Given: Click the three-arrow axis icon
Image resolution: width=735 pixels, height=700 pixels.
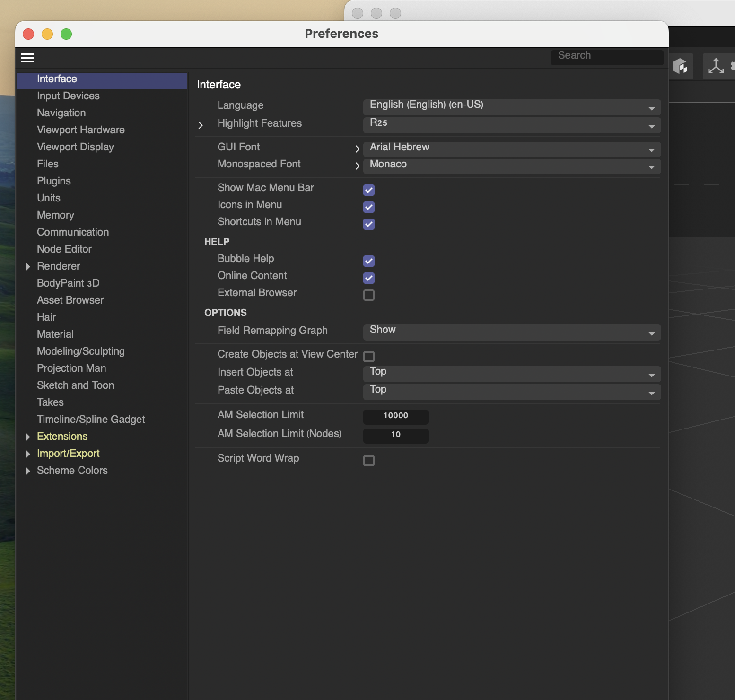Looking at the screenshot, I should pyautogui.click(x=716, y=66).
